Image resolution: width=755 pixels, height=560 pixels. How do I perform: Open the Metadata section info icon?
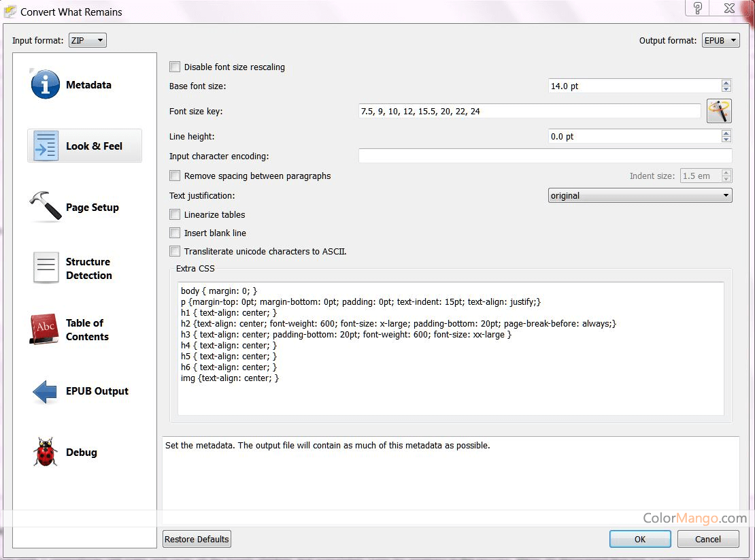(x=45, y=85)
